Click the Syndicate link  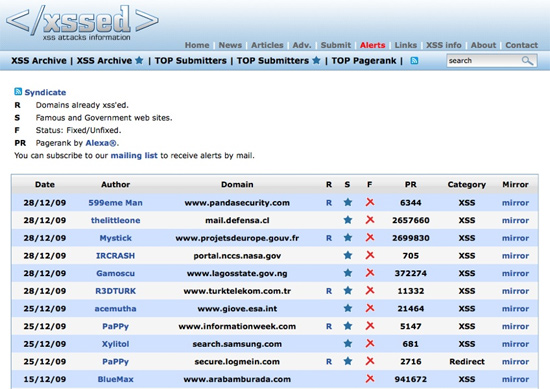pos(45,92)
